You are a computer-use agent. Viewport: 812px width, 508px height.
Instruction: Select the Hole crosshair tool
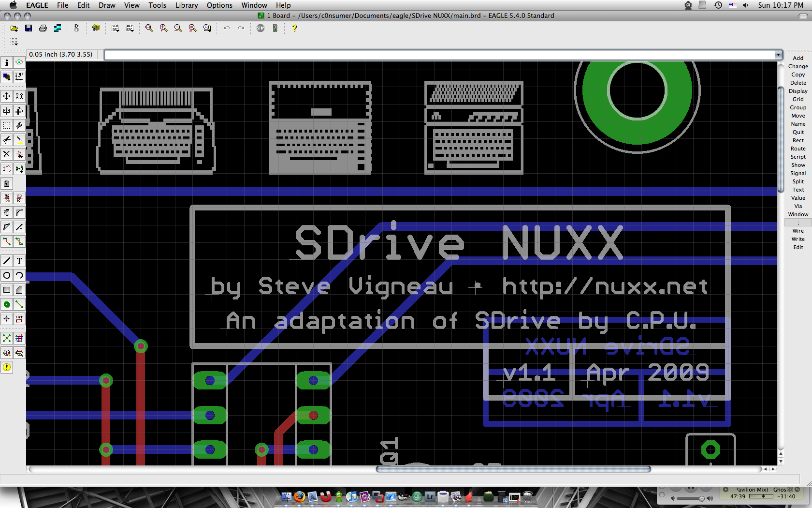(7, 319)
